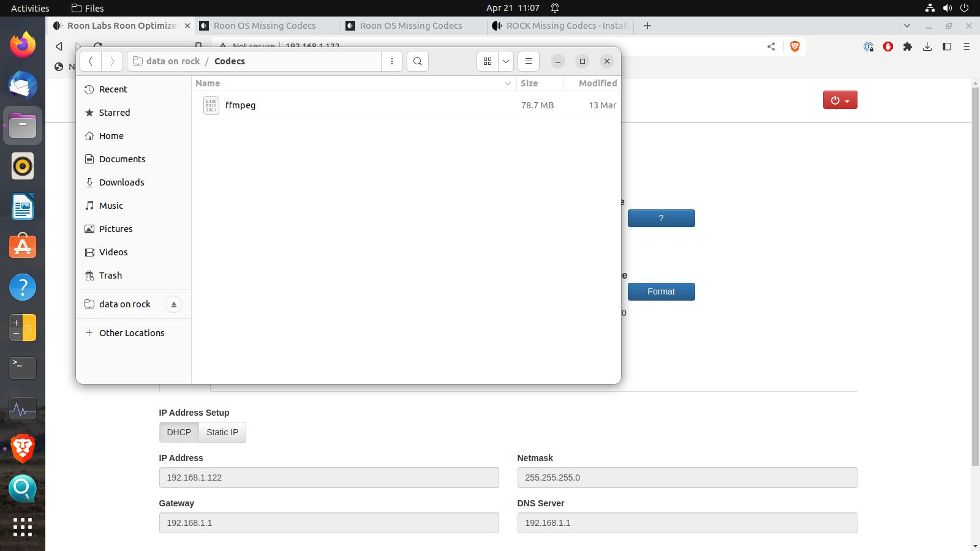Switch to ROCK Missing Codecs tab
This screenshot has width=980, height=551.
point(560,26)
